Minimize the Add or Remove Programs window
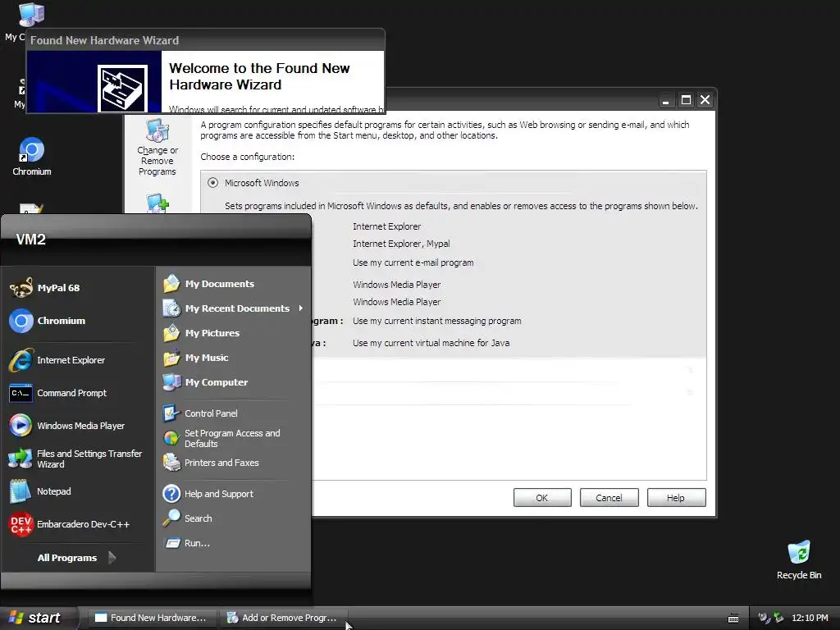Image resolution: width=840 pixels, height=630 pixels. 665,100
